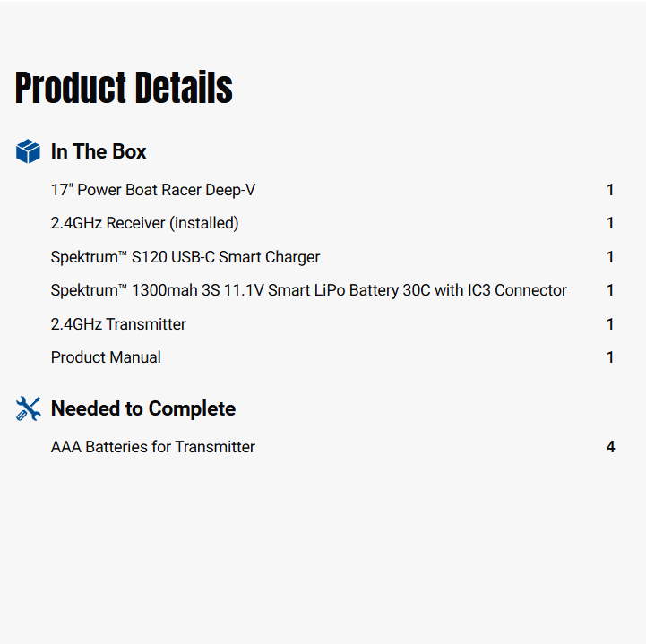Click the wrench and screwdriver tools icon

coord(29,408)
